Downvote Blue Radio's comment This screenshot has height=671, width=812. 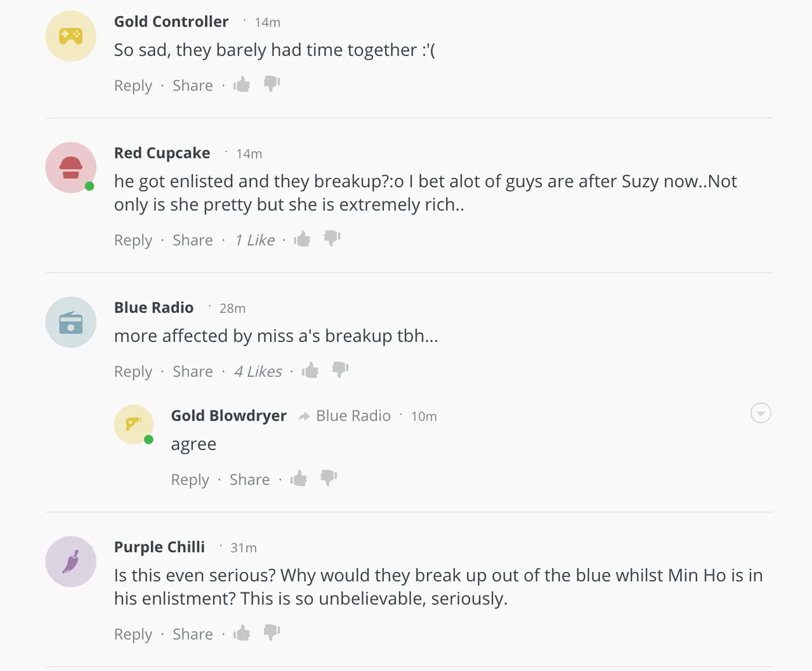coord(340,370)
